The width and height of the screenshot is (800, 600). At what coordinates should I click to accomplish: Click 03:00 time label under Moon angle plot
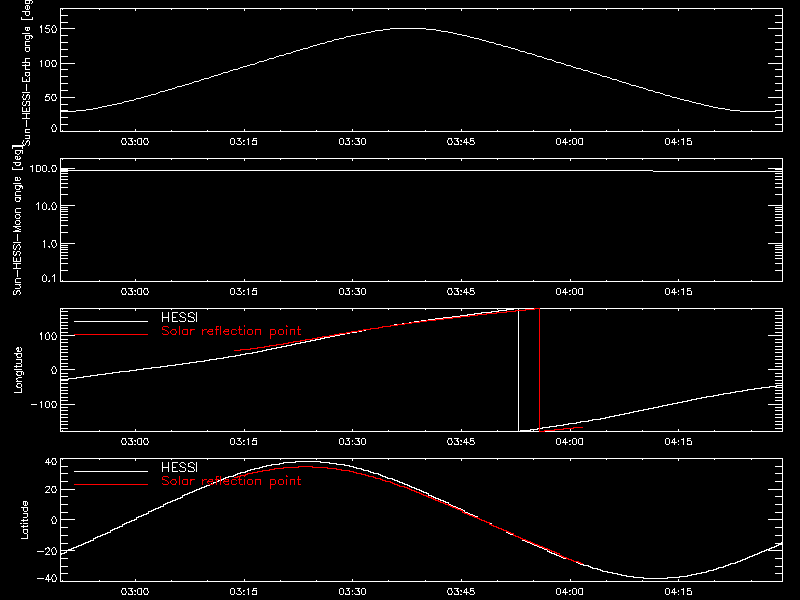pyautogui.click(x=135, y=292)
